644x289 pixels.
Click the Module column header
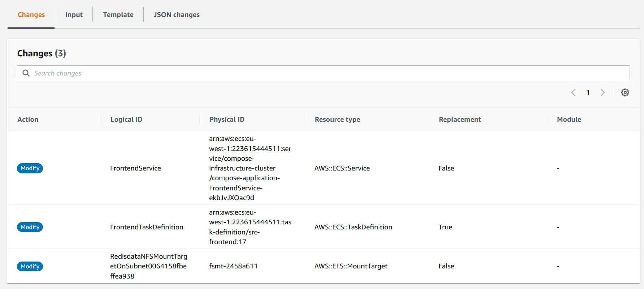(569, 120)
